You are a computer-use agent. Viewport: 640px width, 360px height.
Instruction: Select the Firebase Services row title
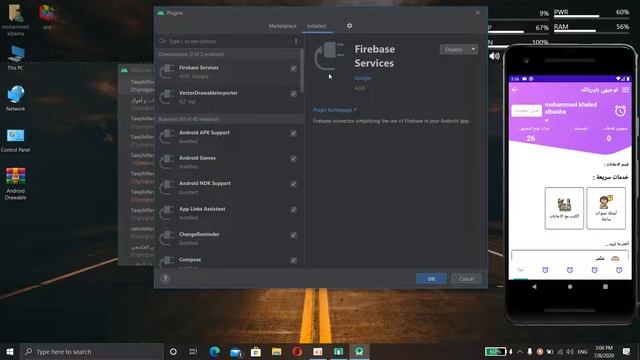199,68
